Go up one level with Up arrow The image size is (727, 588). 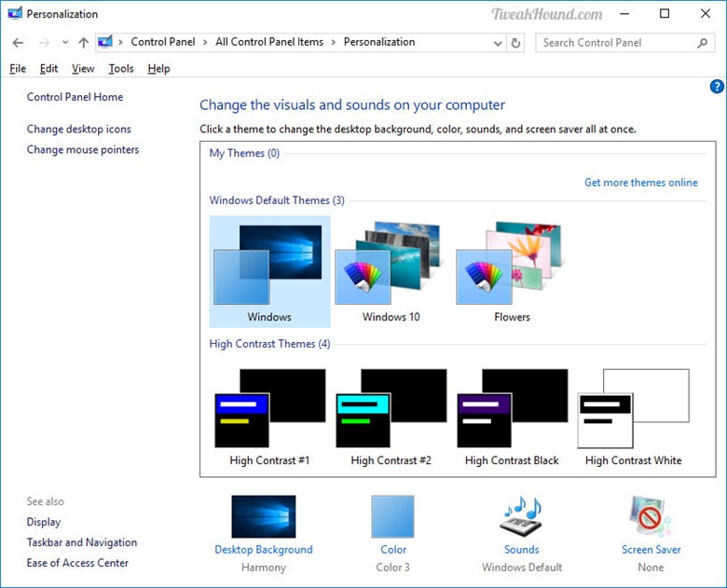pos(84,43)
